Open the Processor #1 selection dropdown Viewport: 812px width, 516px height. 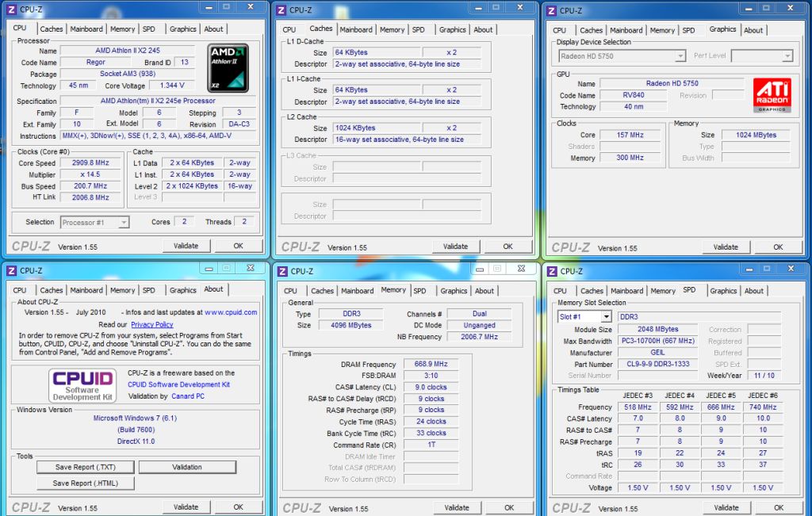coord(123,223)
